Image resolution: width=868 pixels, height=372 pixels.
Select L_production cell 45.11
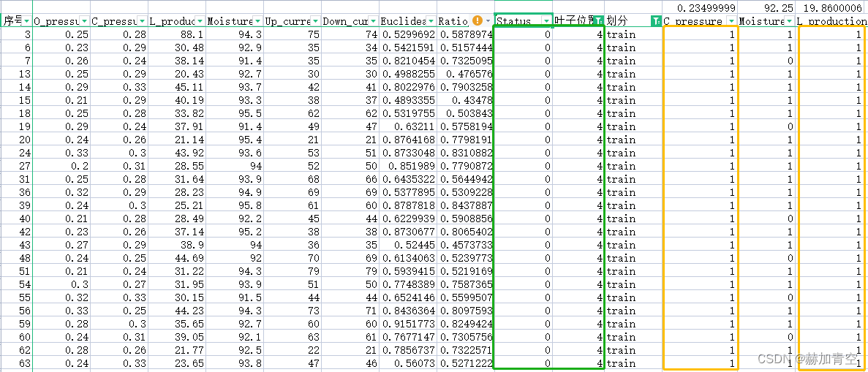pyautogui.click(x=176, y=87)
